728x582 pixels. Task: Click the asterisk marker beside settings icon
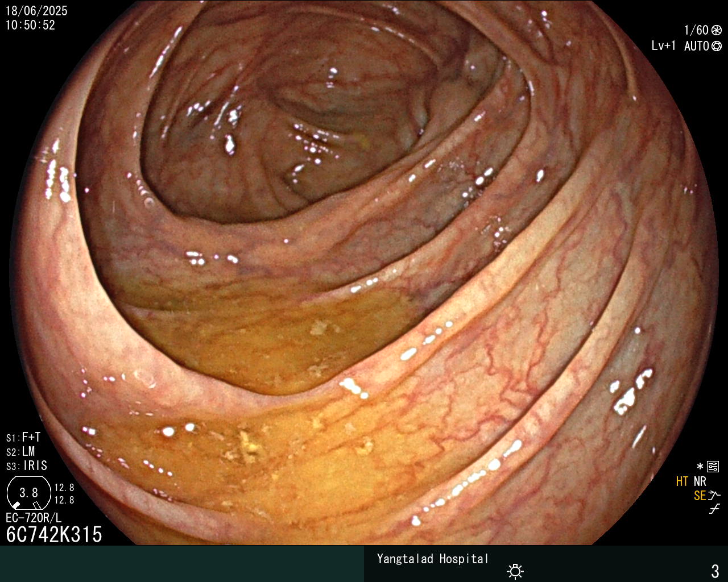pyautogui.click(x=700, y=467)
